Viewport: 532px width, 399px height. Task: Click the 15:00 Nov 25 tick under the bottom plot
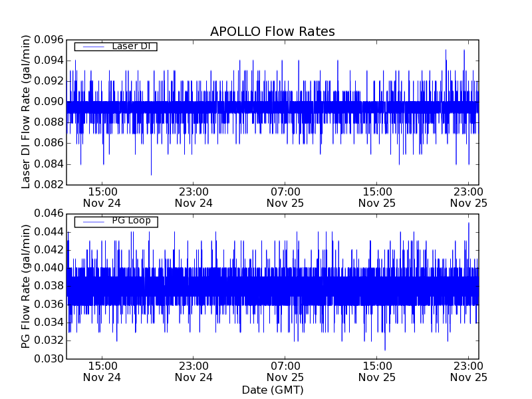click(x=376, y=371)
